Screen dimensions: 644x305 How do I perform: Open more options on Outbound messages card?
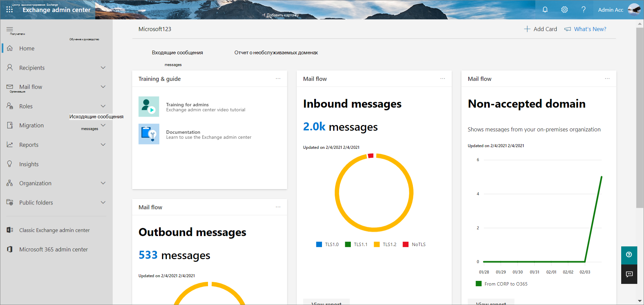click(278, 207)
